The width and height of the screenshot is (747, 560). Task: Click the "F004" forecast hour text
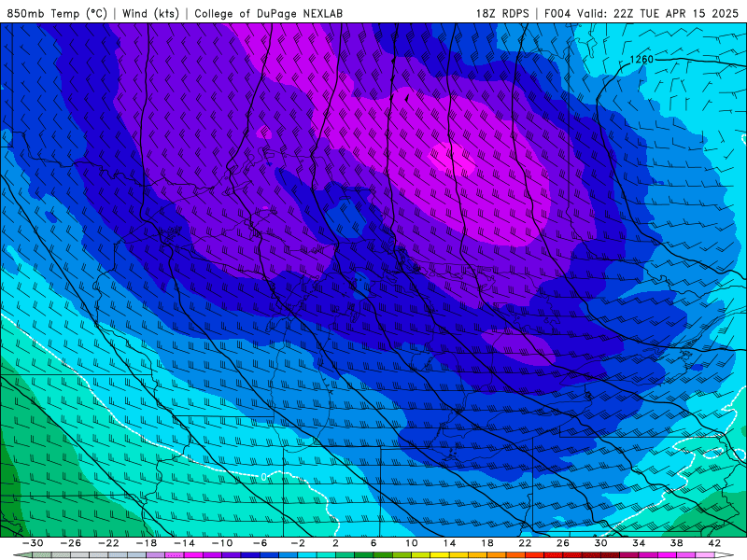(557, 13)
